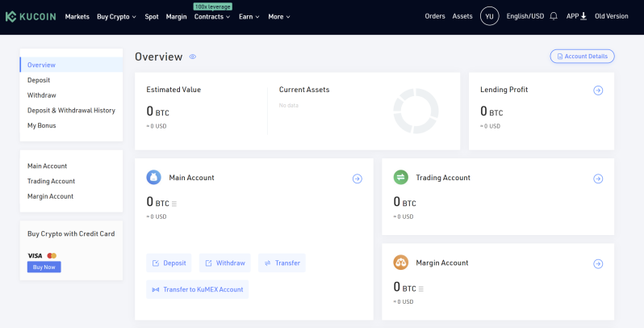Click the list icon beside Main Account BTC
This screenshot has width=644, height=328.
coord(174,204)
